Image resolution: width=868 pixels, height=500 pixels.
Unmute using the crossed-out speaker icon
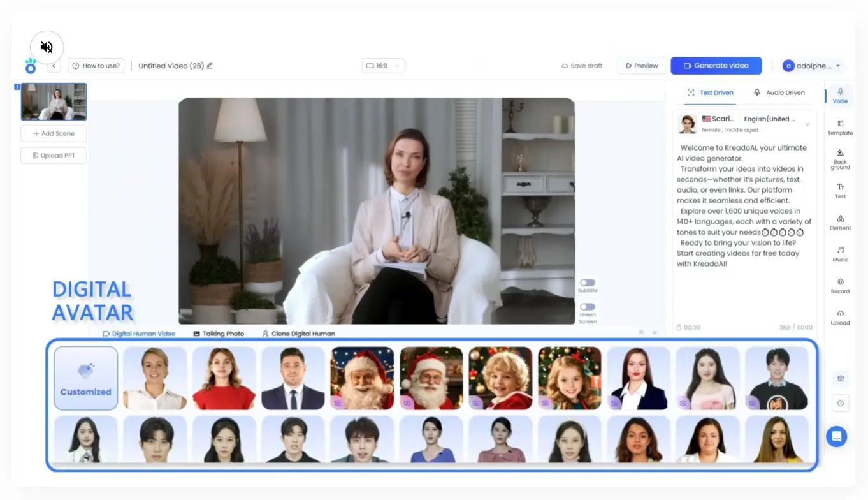47,47
